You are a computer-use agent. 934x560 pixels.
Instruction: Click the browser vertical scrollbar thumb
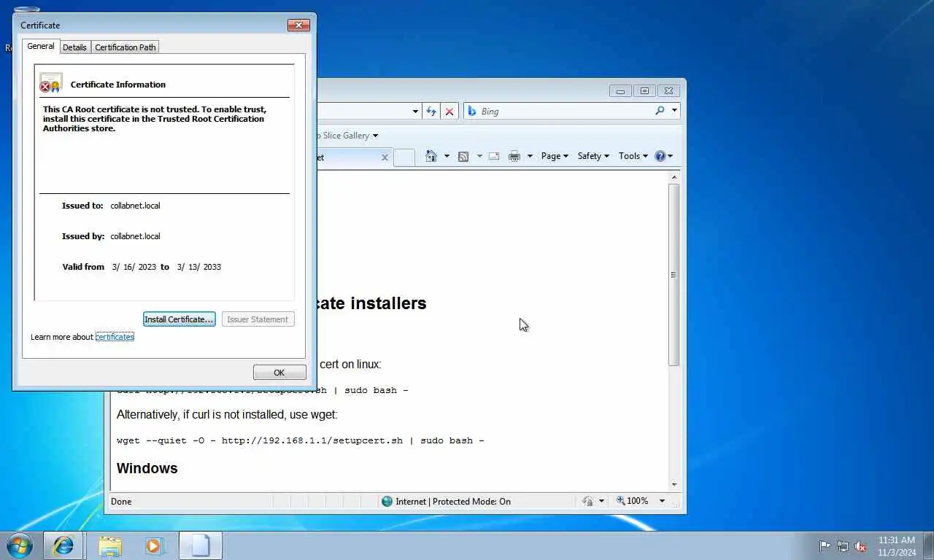(674, 275)
